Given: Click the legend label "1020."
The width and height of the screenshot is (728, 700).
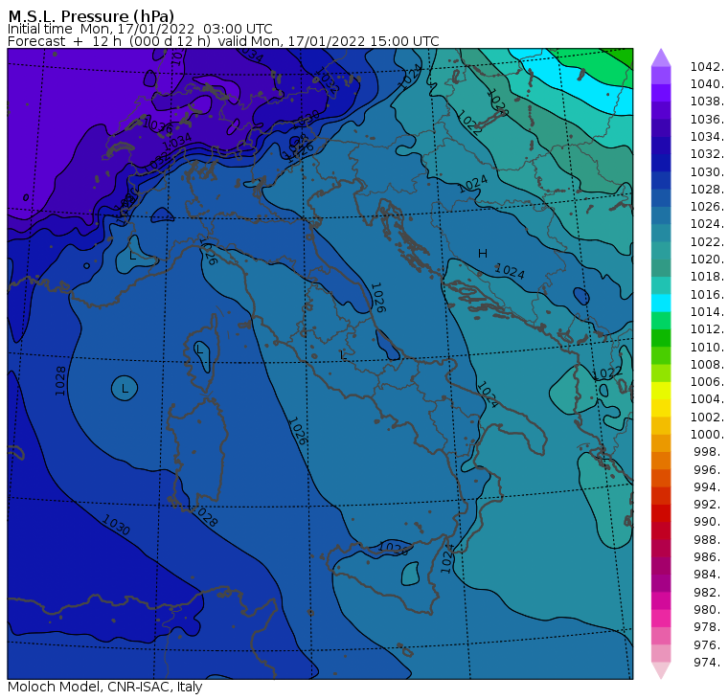Looking at the screenshot, I should coord(707,260).
